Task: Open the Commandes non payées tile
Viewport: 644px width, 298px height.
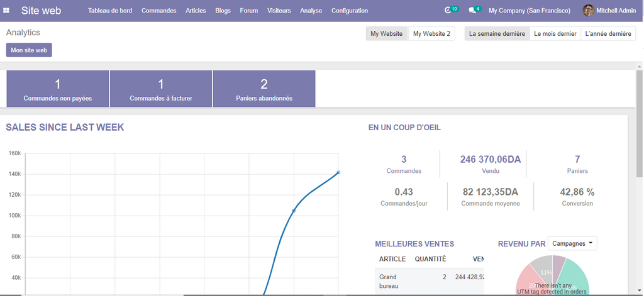Action: coord(58,89)
